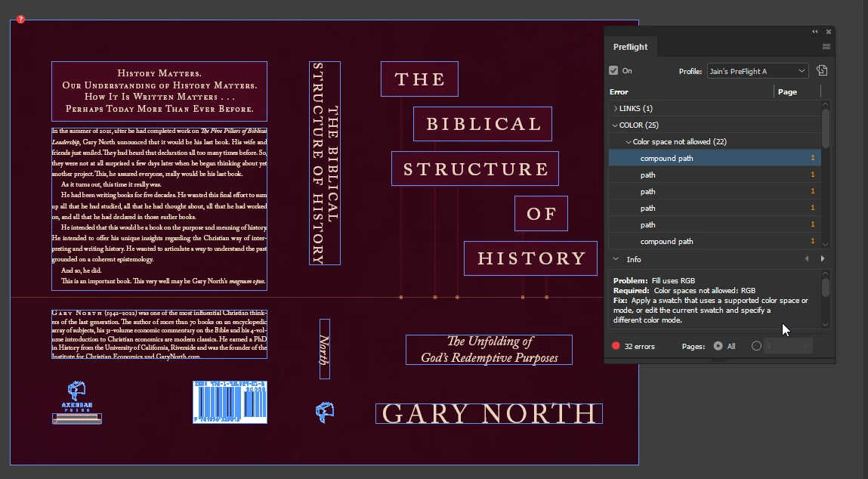Select the All pages radio button
The image size is (868, 479).
click(x=718, y=345)
